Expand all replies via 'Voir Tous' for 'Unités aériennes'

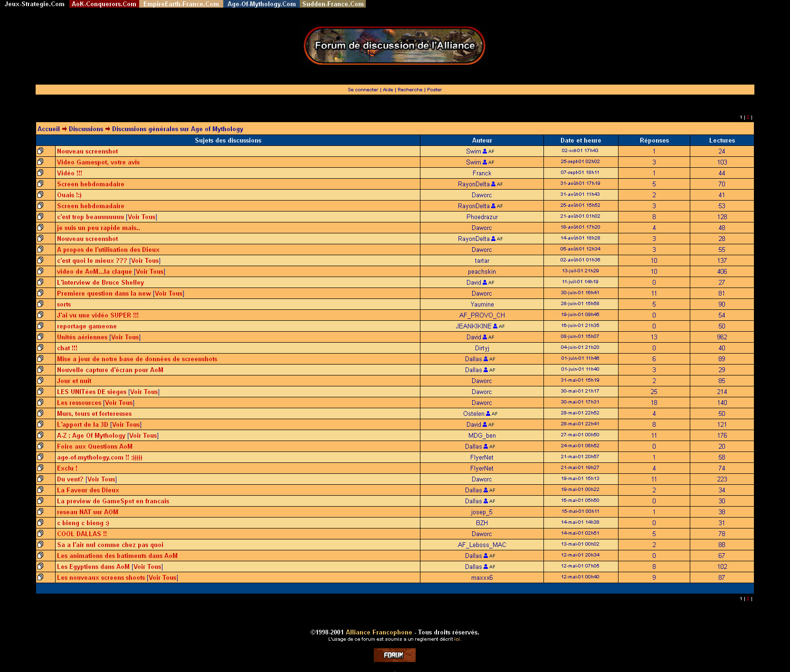click(x=125, y=337)
